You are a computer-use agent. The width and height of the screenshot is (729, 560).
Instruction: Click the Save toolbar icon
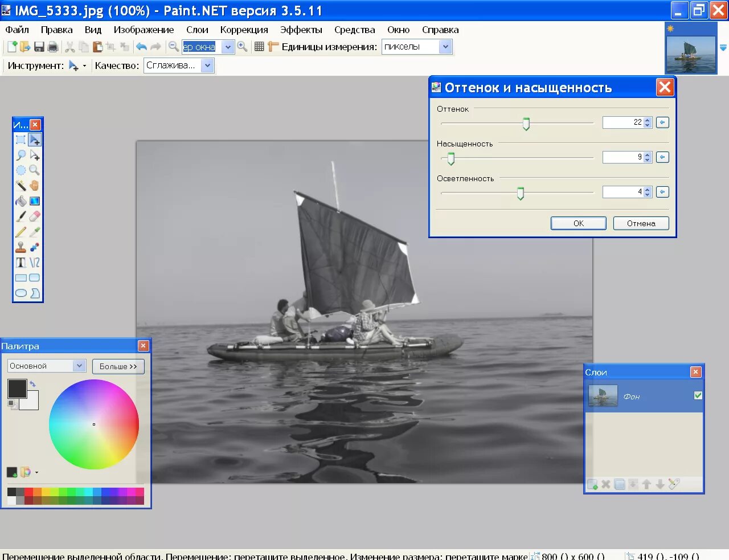coord(39,47)
